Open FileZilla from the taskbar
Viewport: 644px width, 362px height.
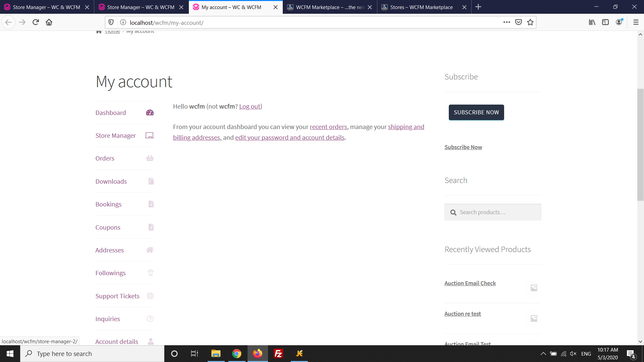click(278, 354)
